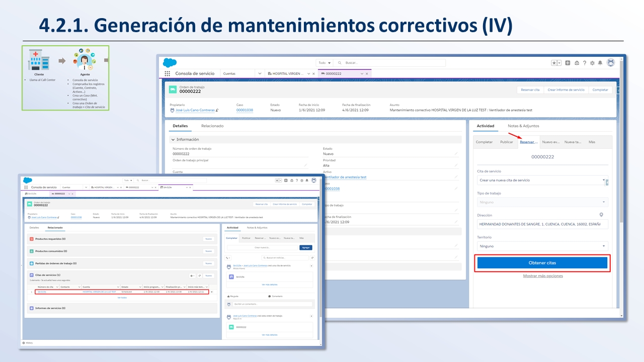Open the user avatar in the large window header
This screenshot has height=362, width=644.
pyautogui.click(x=611, y=63)
